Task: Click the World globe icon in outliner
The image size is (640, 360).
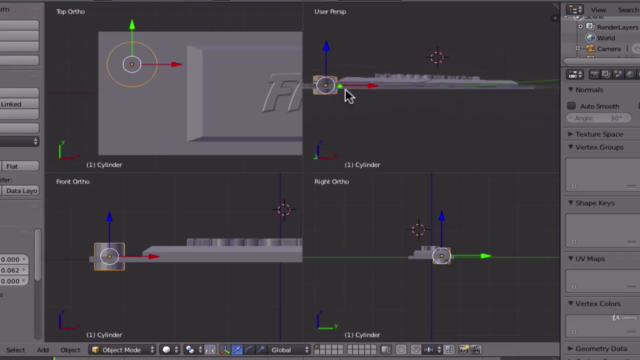Action: coord(590,38)
